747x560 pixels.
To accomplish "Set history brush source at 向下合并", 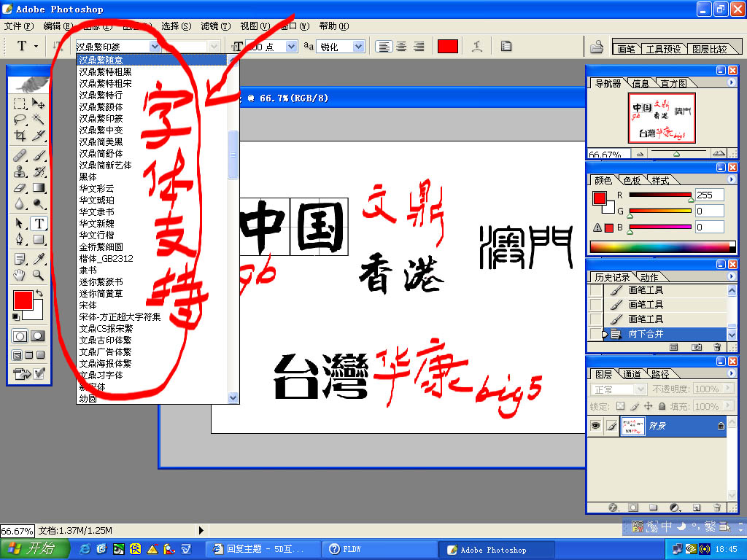I will [x=595, y=334].
